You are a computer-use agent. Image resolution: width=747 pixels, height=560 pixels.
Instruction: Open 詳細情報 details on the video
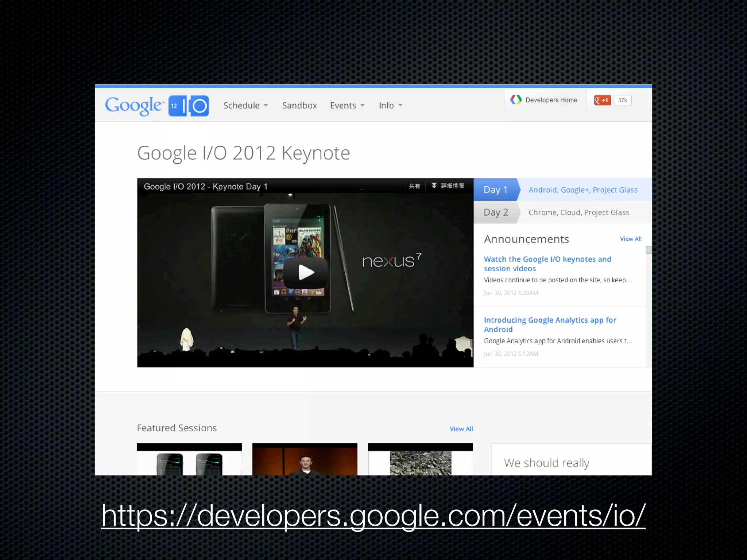point(448,186)
